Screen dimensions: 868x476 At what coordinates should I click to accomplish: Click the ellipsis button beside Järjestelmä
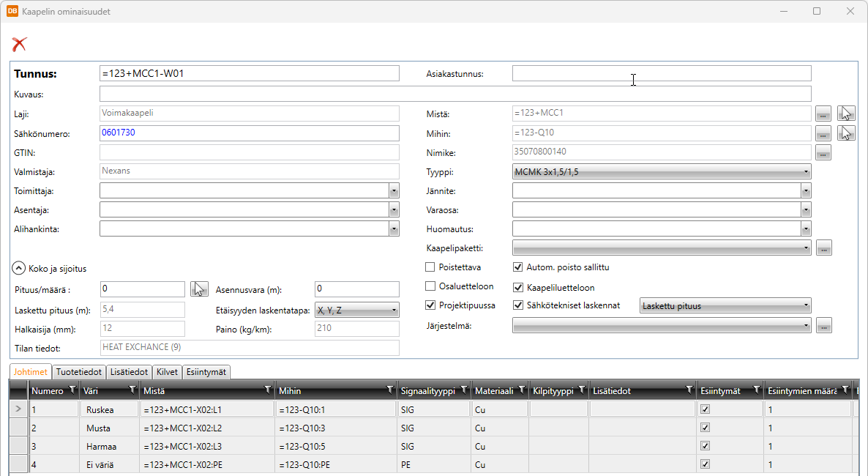point(825,325)
